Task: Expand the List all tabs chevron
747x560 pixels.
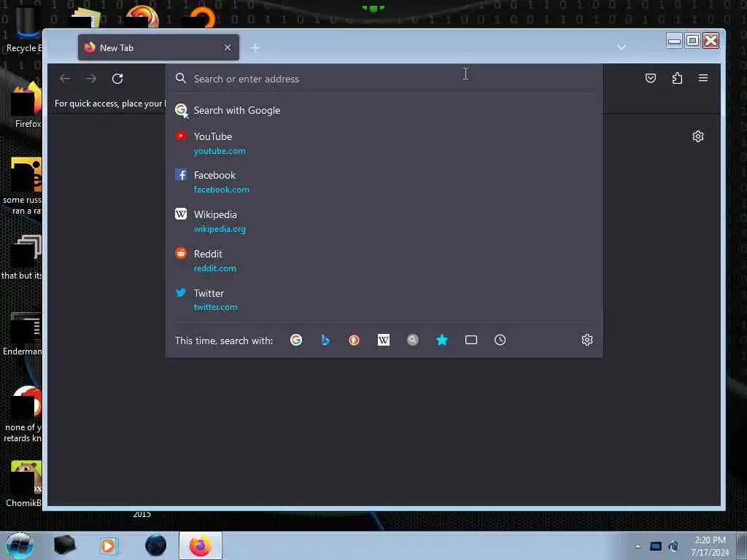Action: click(x=622, y=47)
